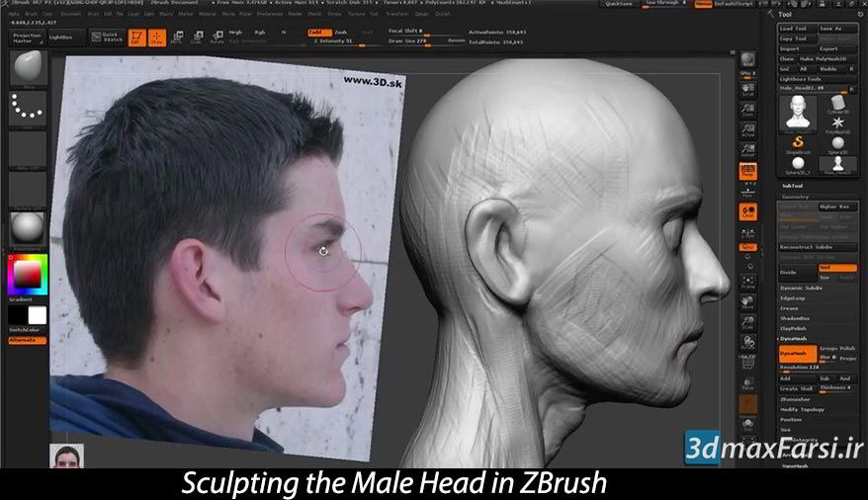868x500 pixels.
Task: Toggle Zsub mode
Action: [341, 33]
